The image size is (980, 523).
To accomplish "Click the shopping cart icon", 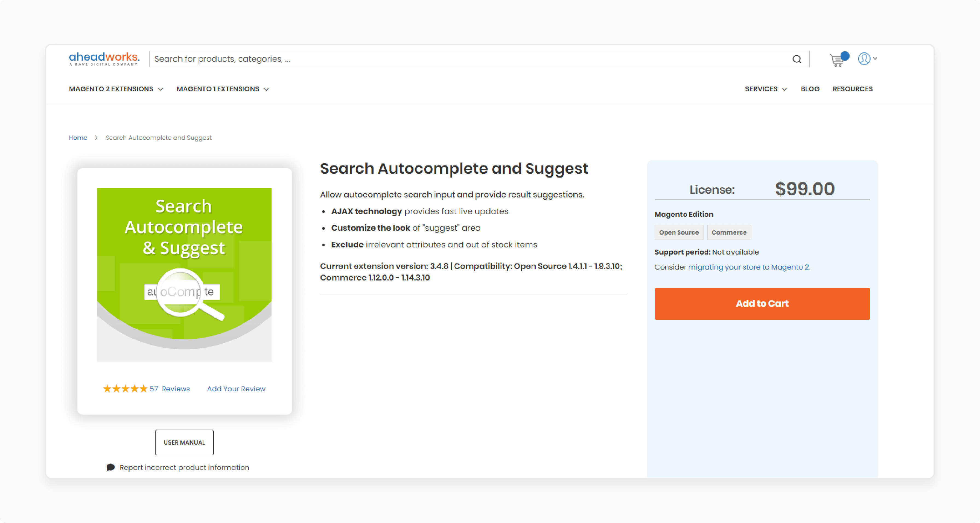I will click(x=839, y=60).
